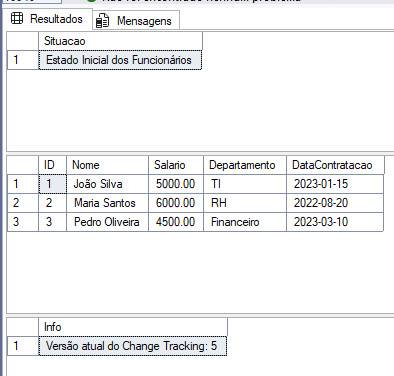Image resolution: width=394 pixels, height=376 pixels.
Task: Select ID cell in Maria Santos row
Action: point(53,203)
